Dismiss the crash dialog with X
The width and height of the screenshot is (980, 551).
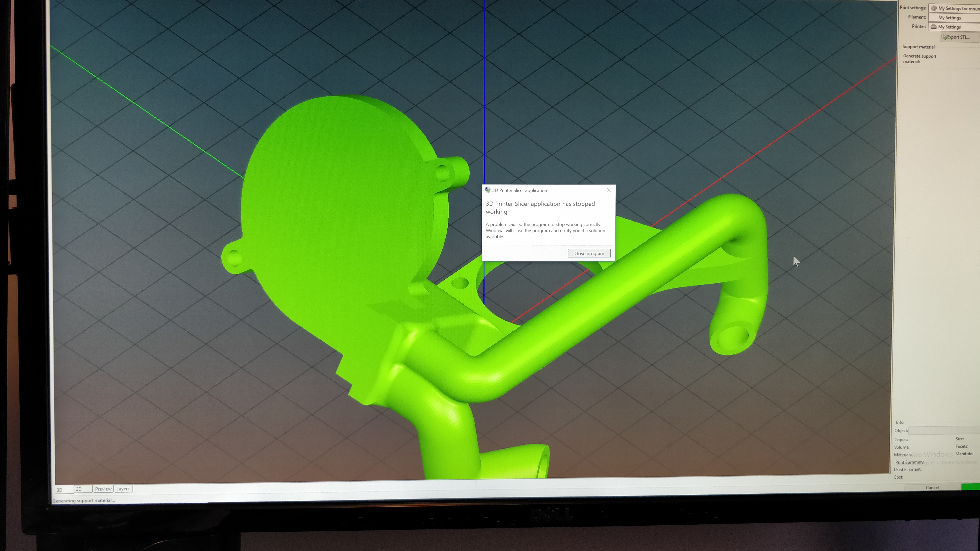click(x=609, y=190)
